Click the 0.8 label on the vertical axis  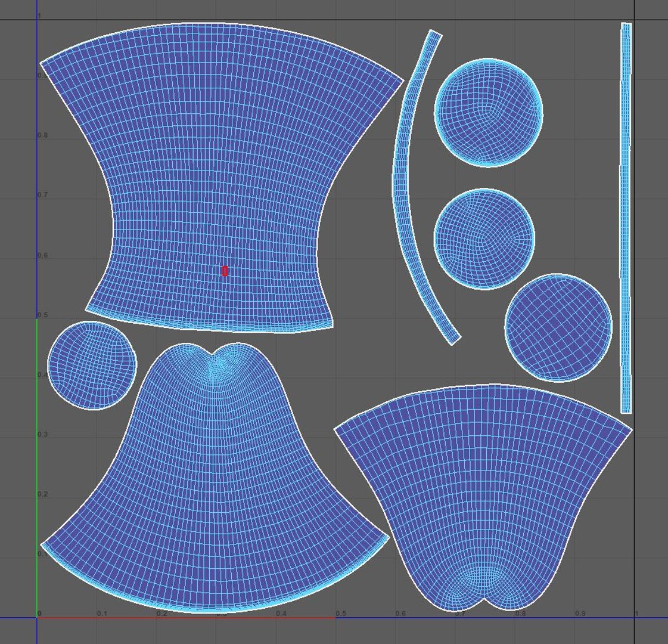coord(42,135)
